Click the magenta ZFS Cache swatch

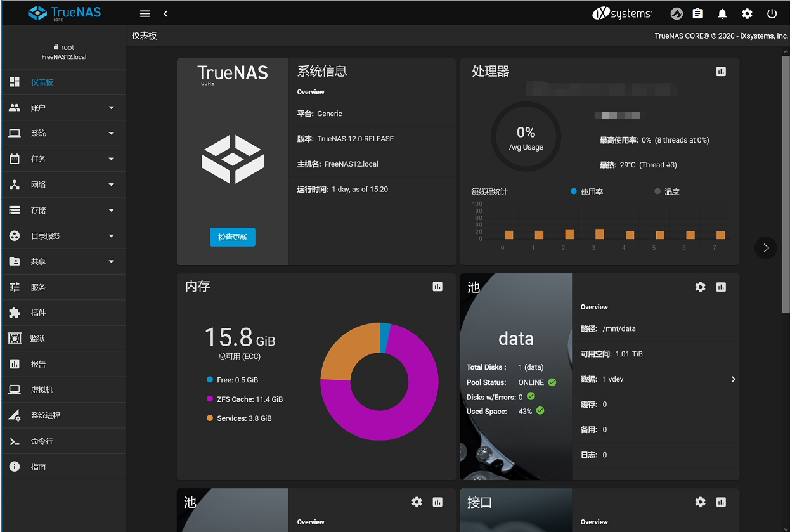(210, 399)
